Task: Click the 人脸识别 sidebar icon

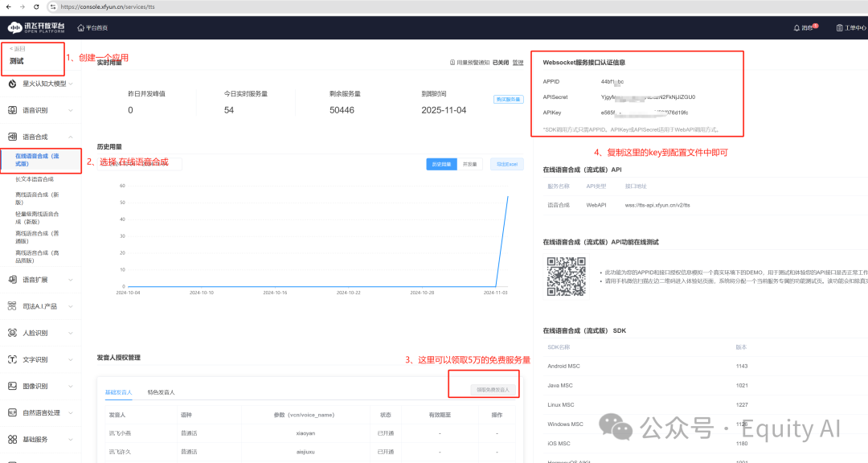Action: click(x=12, y=333)
